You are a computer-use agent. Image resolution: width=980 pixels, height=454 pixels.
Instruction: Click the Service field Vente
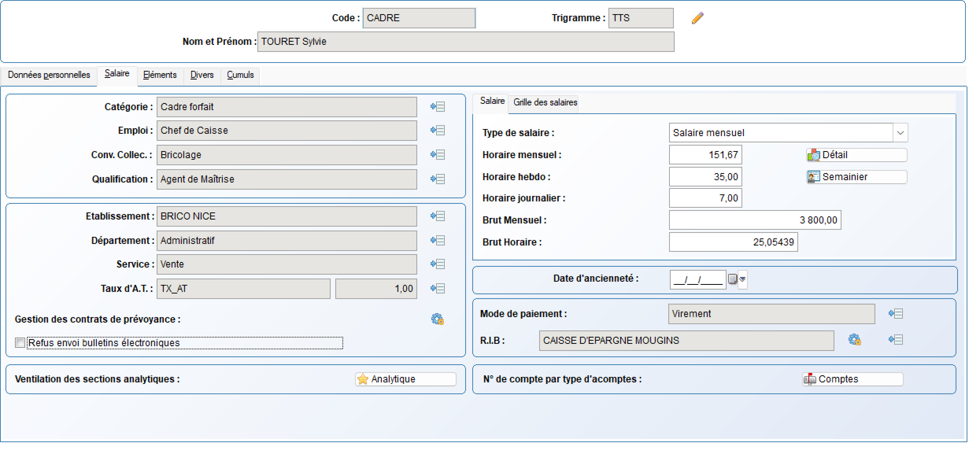click(x=287, y=264)
